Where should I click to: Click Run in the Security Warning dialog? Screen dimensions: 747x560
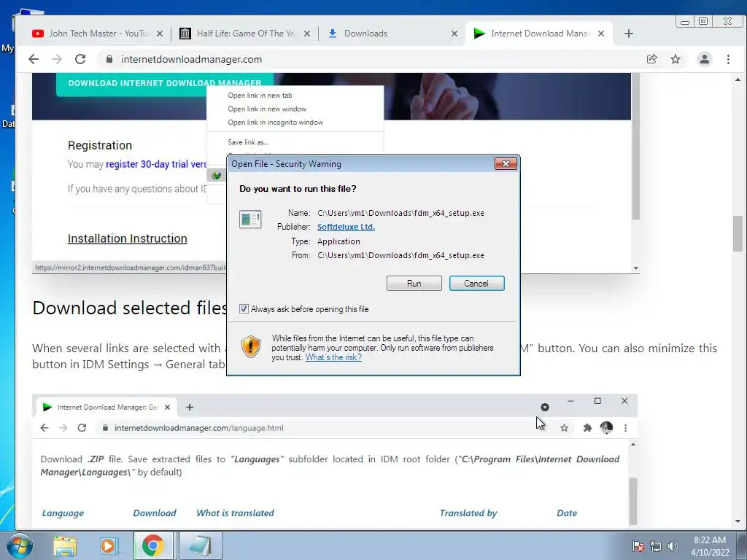pos(414,284)
